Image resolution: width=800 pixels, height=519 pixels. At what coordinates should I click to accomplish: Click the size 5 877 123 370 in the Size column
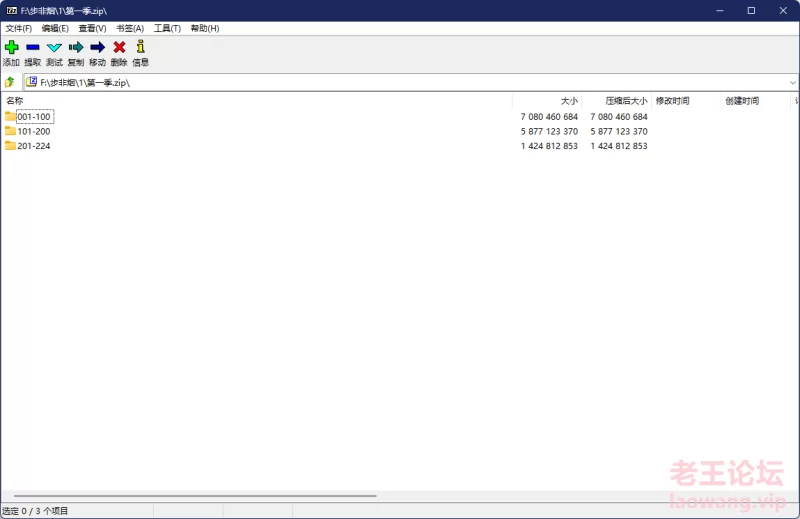549,131
